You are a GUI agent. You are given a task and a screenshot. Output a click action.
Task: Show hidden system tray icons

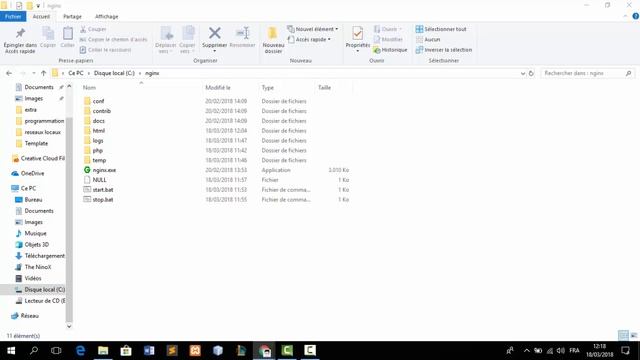[x=527, y=350]
